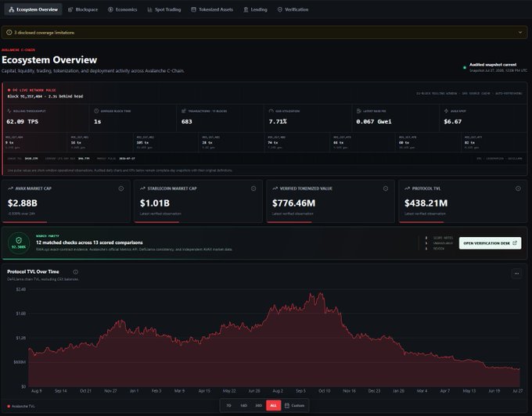Image resolution: width=532 pixels, height=416 pixels.
Task: Open the Custom date range picker
Action: coord(294,406)
